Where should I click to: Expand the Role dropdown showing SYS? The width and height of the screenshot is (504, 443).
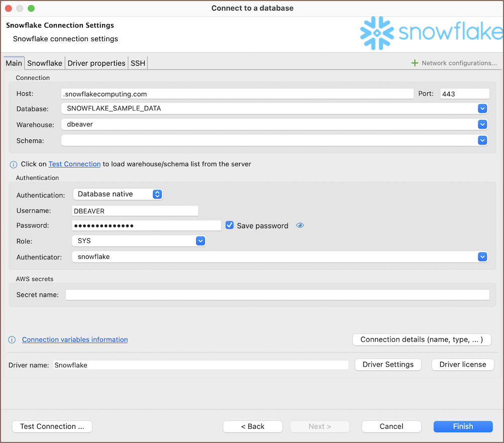[200, 241]
